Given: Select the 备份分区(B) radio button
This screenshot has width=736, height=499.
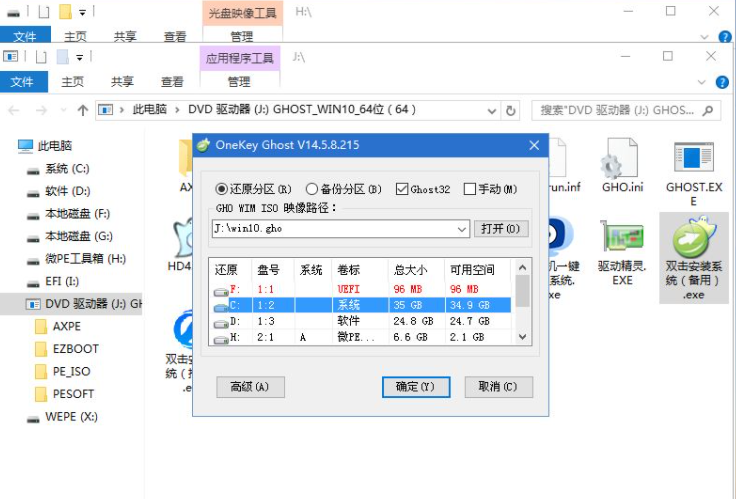Looking at the screenshot, I should tap(312, 188).
